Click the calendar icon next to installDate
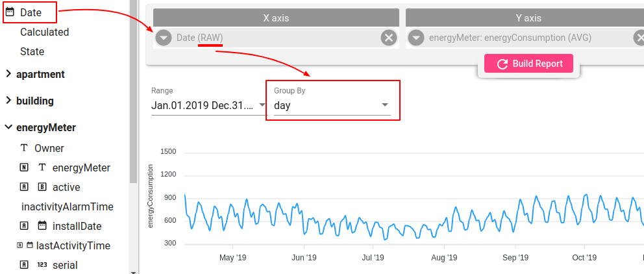 pyautogui.click(x=42, y=225)
